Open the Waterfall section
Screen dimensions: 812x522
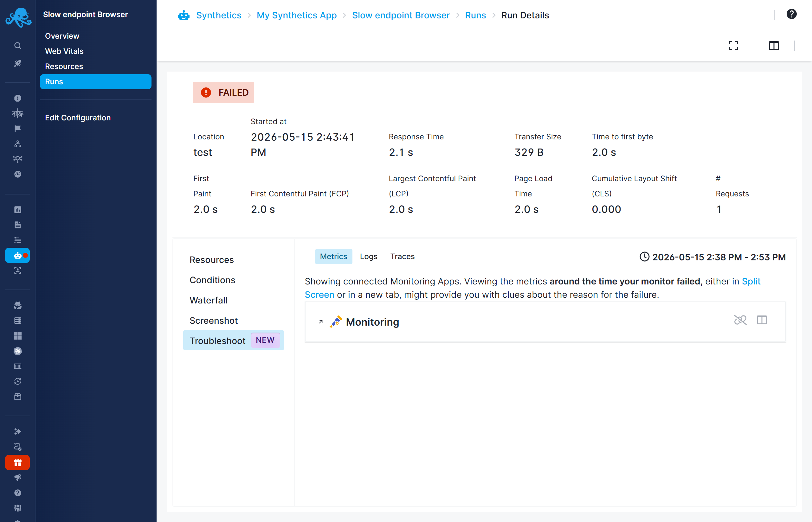208,300
